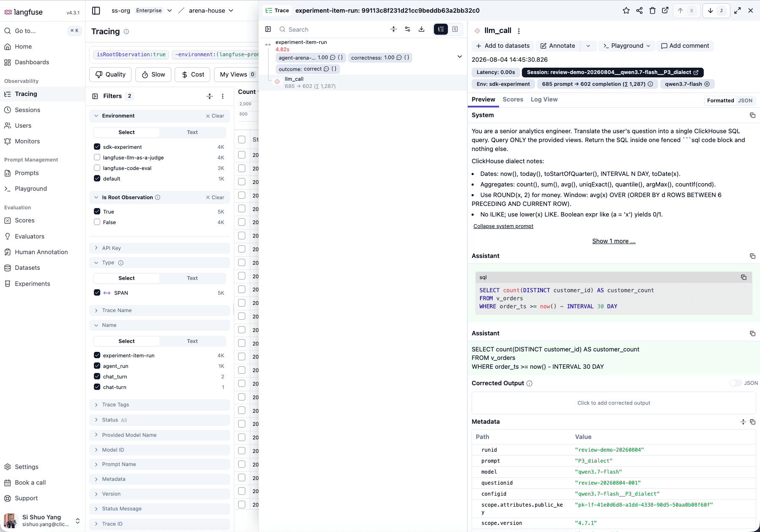Uncheck the SPAN type checkbox
Image resolution: width=760 pixels, height=532 pixels.
coord(97,293)
